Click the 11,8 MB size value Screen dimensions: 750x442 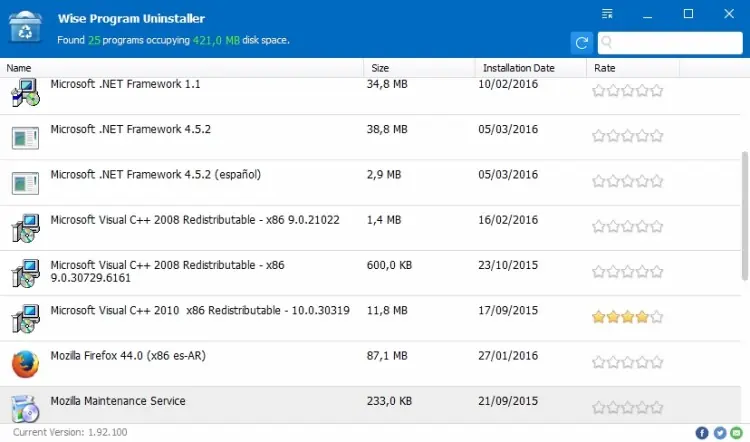(387, 310)
